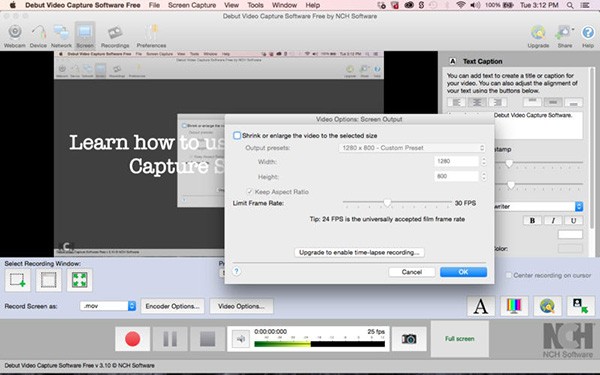Click Upgrade to enable time-lapse recording
Screen dimensions: 600x375
[x=359, y=253]
